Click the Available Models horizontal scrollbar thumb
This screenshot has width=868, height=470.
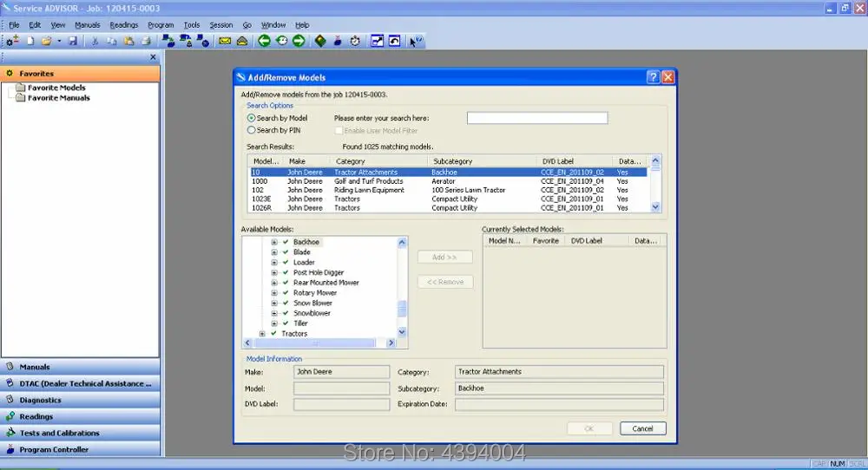click(314, 343)
